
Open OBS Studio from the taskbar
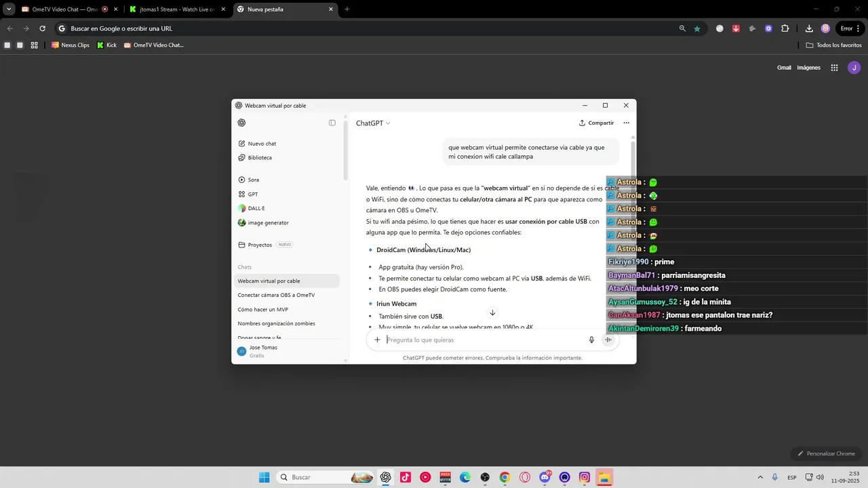[x=485, y=477]
